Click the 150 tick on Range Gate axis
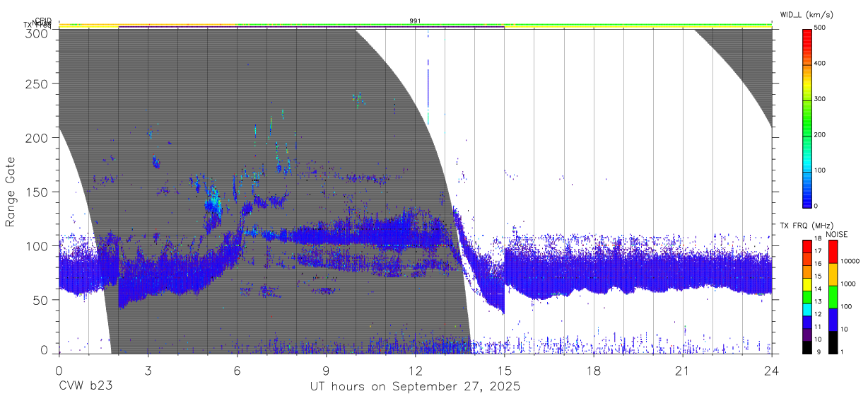The height and width of the screenshot is (401, 868). tap(38, 192)
